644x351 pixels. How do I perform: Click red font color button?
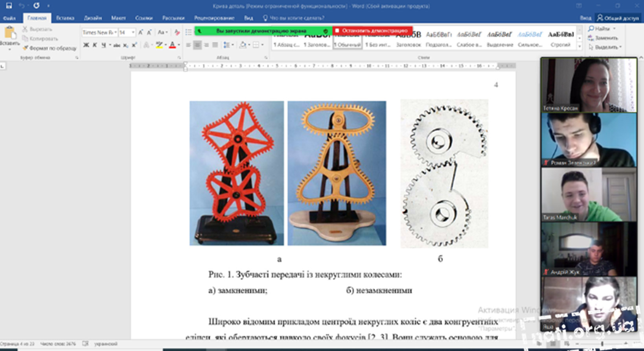[172, 45]
